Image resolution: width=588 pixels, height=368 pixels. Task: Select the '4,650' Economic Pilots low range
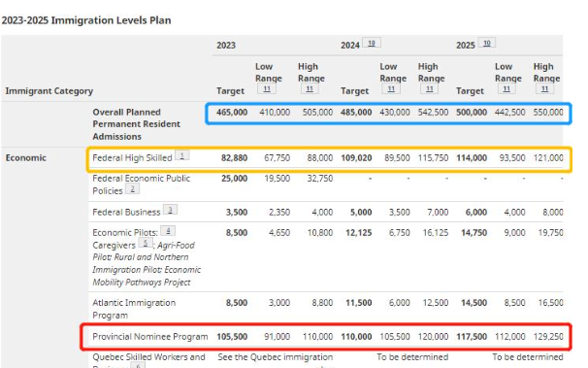click(x=279, y=233)
